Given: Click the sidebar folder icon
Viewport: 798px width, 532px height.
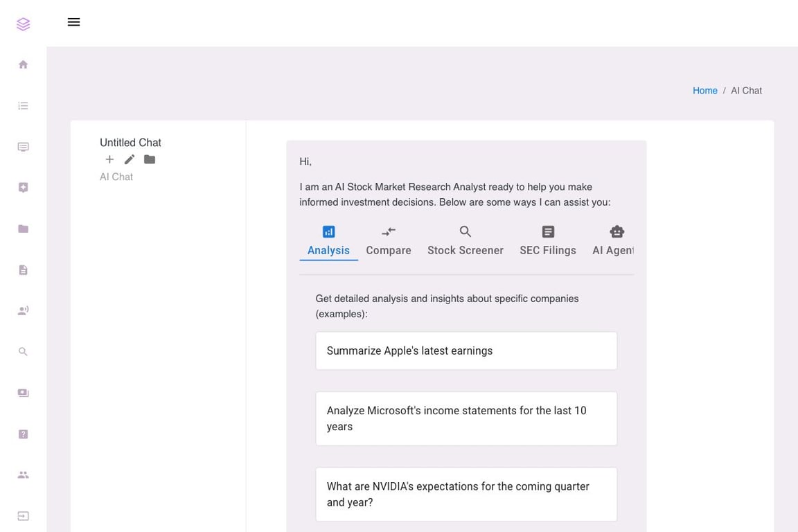Looking at the screenshot, I should coord(23,229).
